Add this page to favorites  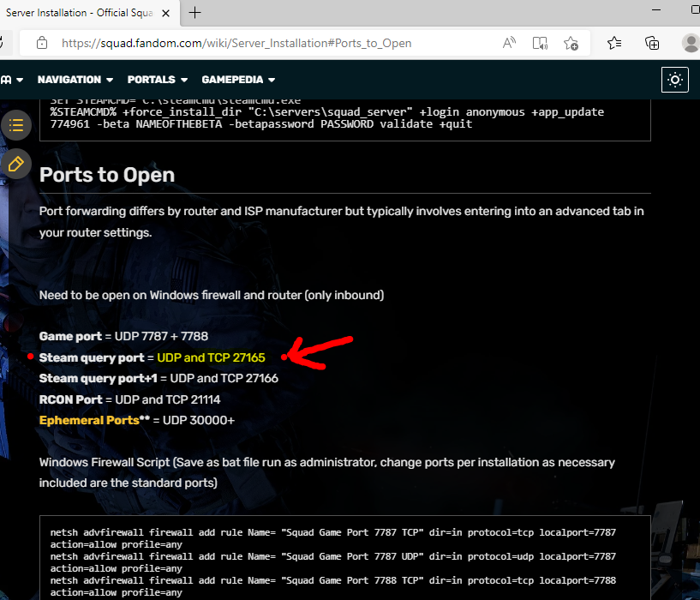[571, 43]
